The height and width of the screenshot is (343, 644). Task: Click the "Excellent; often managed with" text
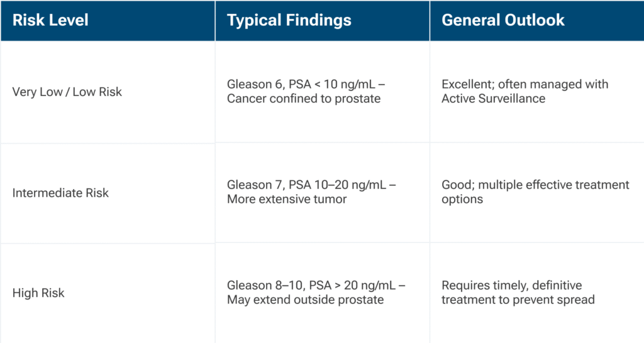pos(525,85)
